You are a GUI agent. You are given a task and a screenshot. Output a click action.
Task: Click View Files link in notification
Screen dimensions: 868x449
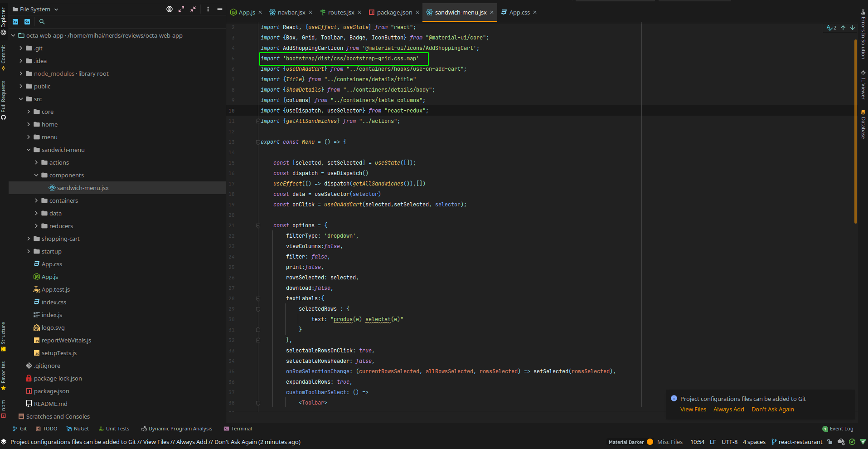(x=693, y=409)
